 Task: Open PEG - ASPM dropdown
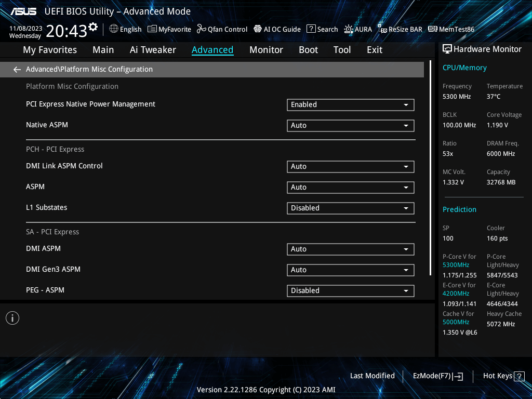click(x=351, y=291)
